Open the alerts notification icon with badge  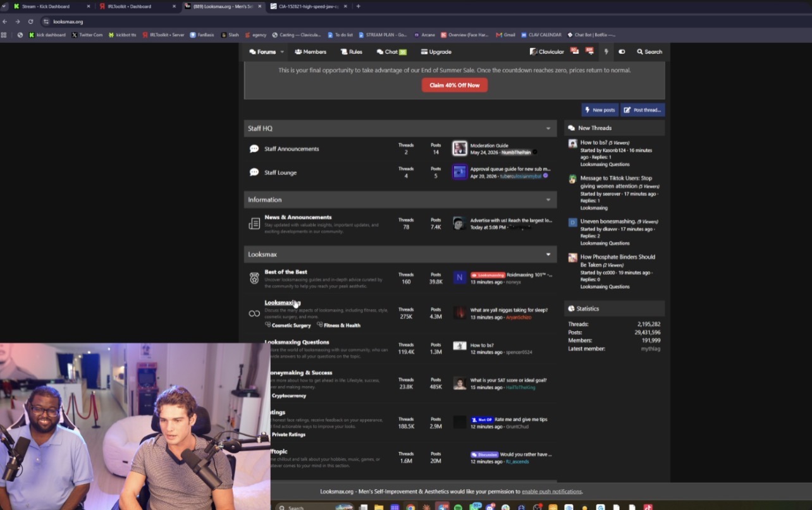590,51
